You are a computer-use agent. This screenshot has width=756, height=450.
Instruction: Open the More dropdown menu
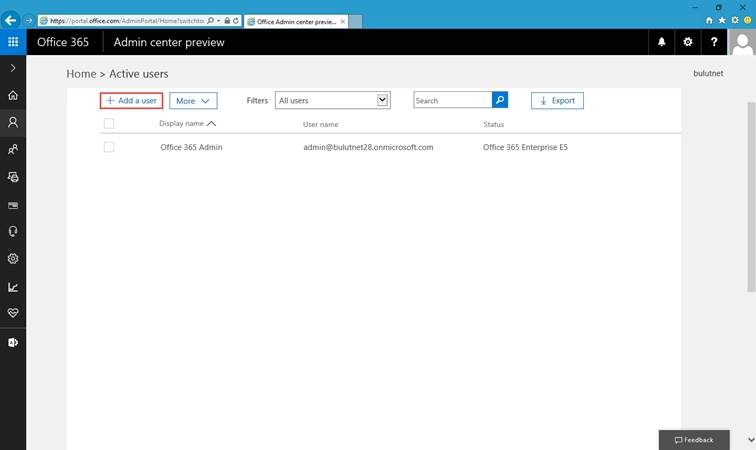(193, 101)
